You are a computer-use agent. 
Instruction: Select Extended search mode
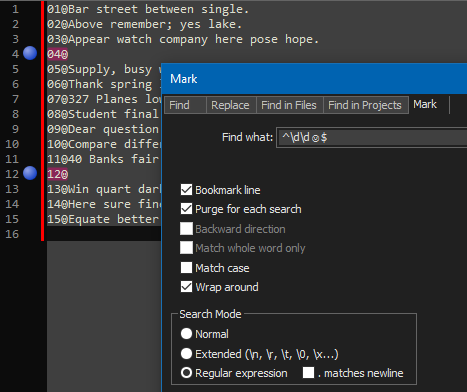click(186, 354)
